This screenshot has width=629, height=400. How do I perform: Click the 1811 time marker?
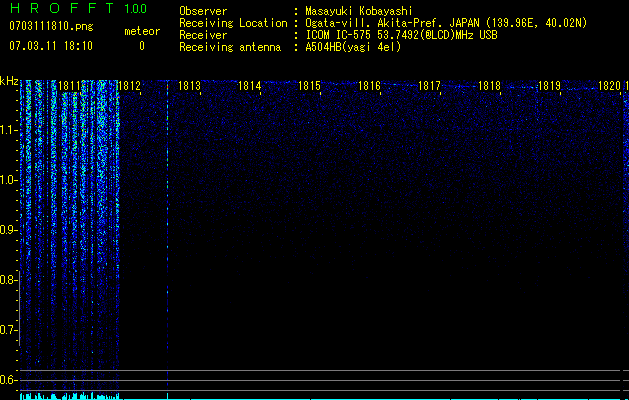[69, 85]
